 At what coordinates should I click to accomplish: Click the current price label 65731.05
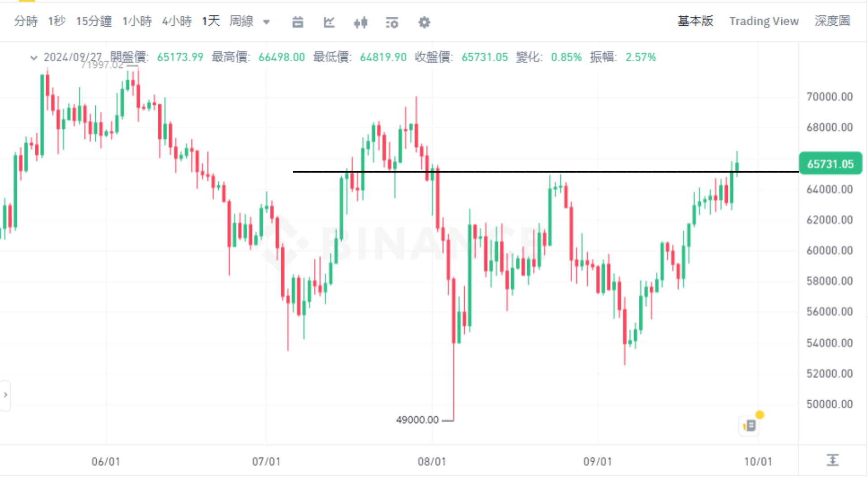[830, 164]
